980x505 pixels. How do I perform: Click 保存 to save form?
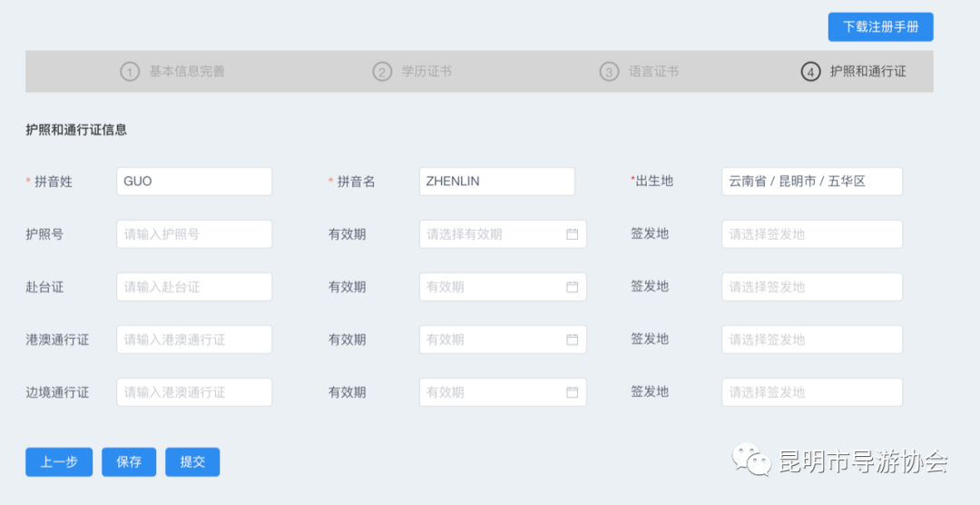129,462
